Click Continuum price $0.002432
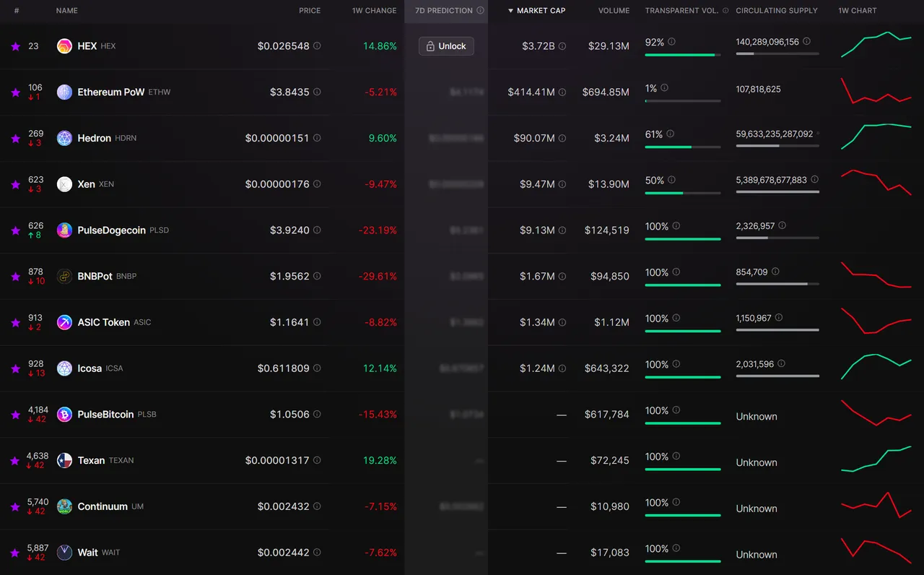This screenshot has width=924, height=575. 283,506
